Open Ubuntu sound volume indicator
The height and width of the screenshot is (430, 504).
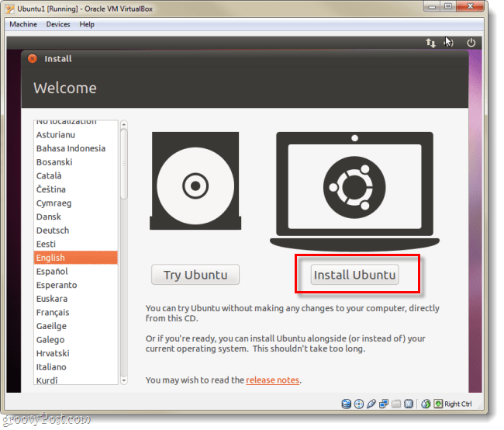coord(450,43)
